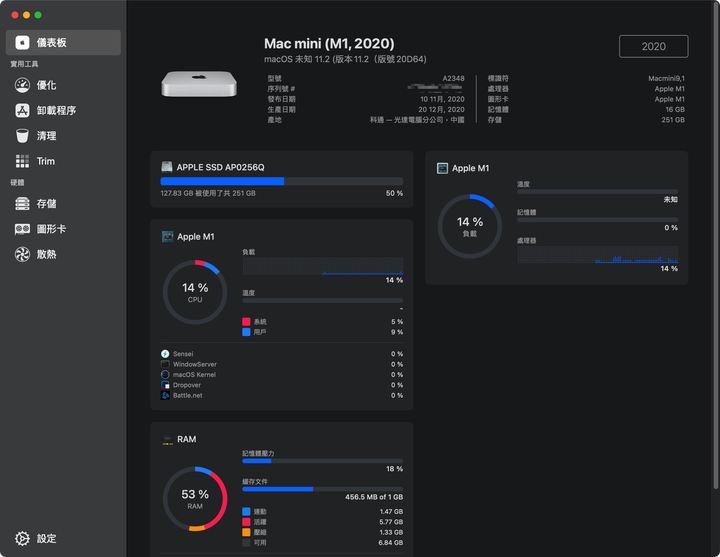Click the blue 用戶 color swatch
The height and width of the screenshot is (557, 720).
click(x=246, y=332)
